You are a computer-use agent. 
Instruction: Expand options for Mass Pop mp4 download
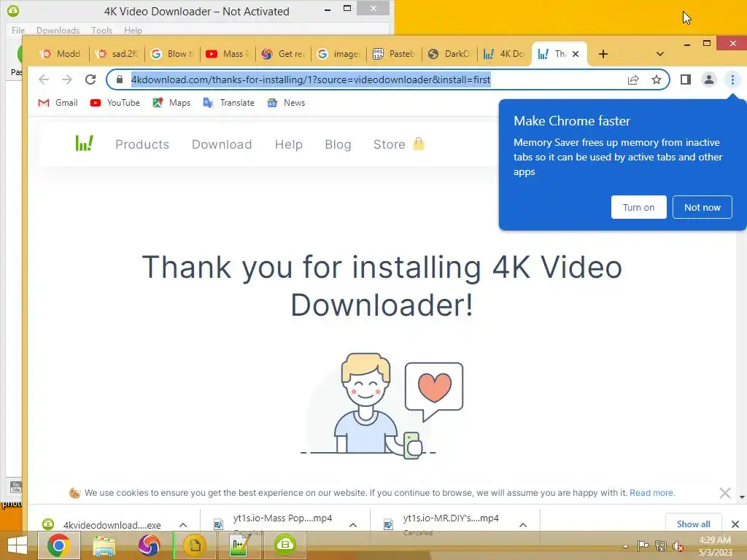pos(353,525)
